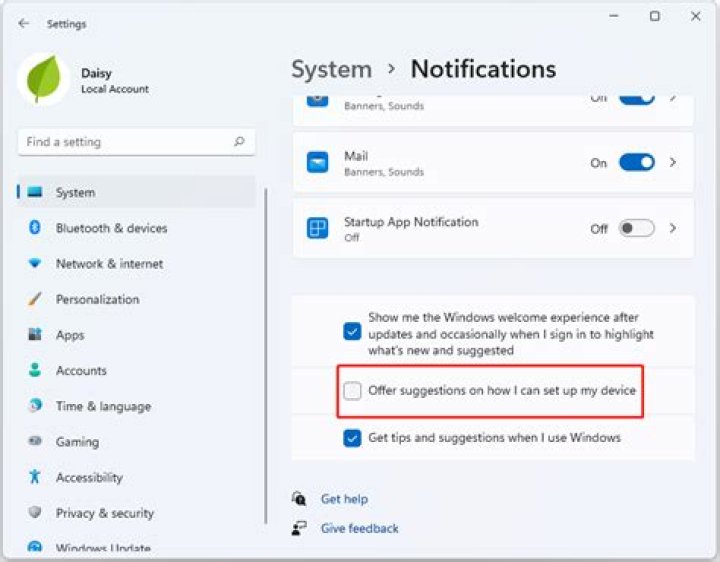The width and height of the screenshot is (720, 562).
Task: Turn off Mail notifications toggle
Action: pos(636,163)
